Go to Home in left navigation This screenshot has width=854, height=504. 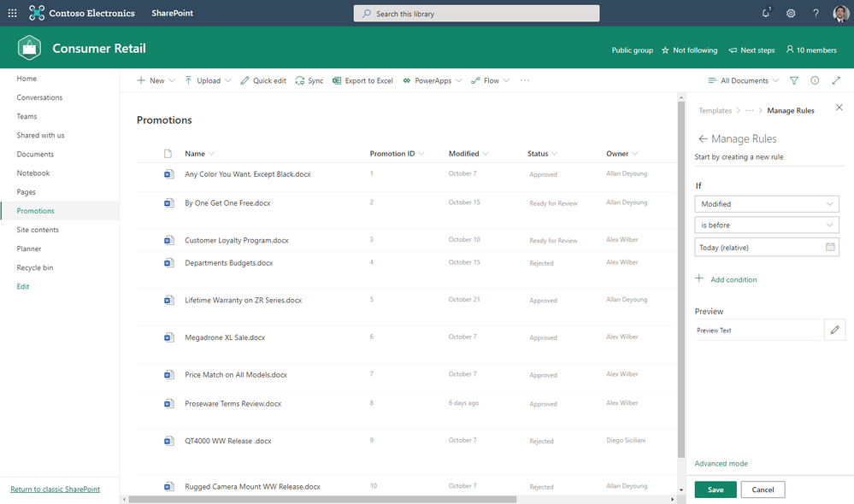[x=27, y=79]
